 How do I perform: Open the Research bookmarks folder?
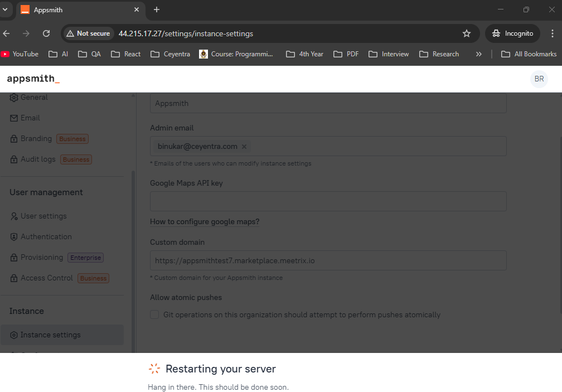pyautogui.click(x=439, y=54)
